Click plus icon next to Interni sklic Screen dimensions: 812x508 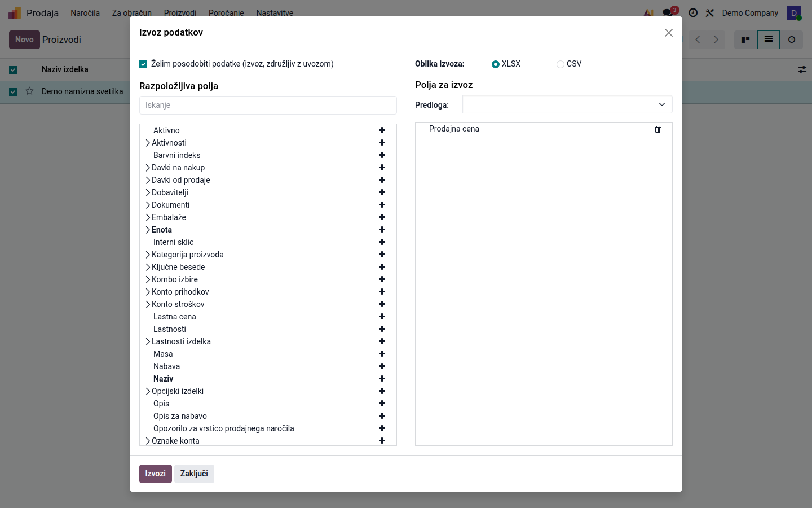(x=382, y=242)
